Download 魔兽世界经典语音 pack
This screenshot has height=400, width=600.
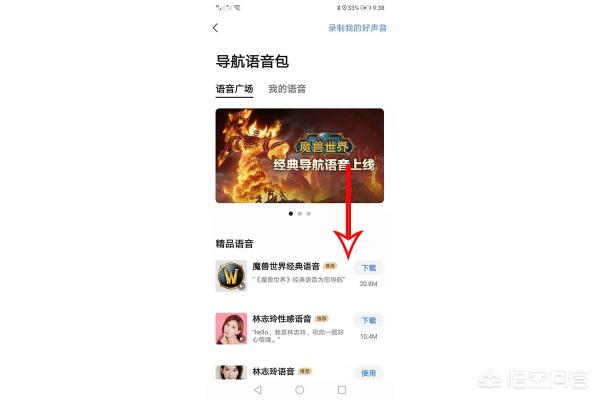(x=368, y=268)
